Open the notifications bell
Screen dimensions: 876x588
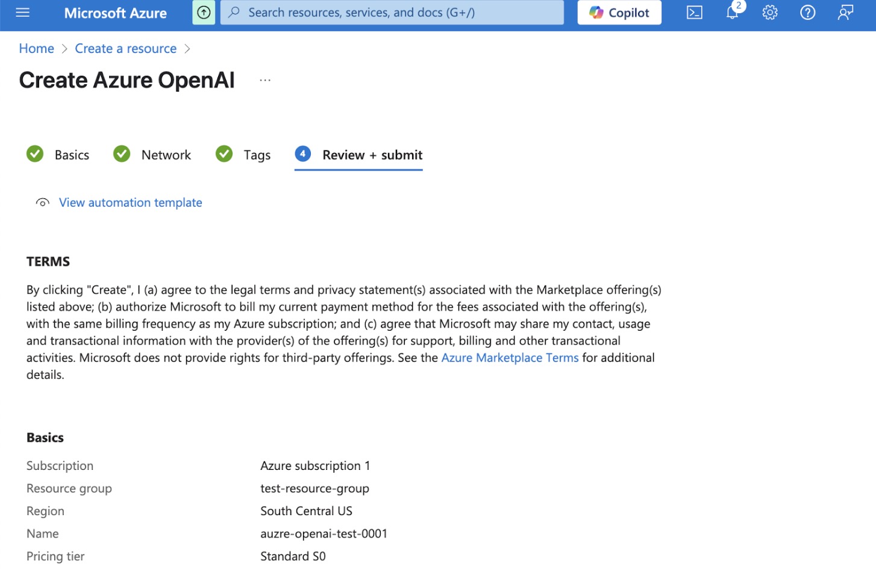(732, 13)
